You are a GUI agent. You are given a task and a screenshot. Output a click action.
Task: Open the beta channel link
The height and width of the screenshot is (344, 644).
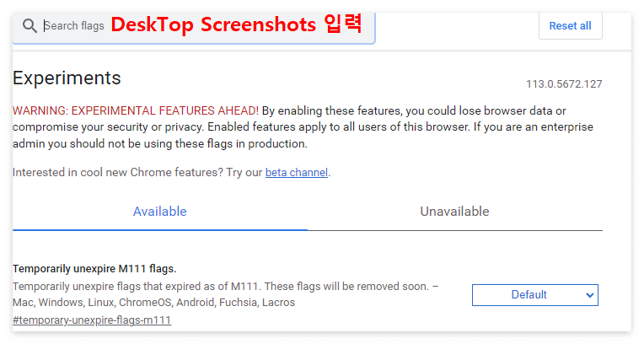[x=297, y=172]
